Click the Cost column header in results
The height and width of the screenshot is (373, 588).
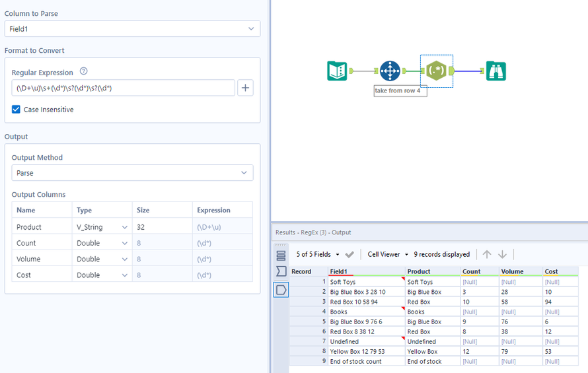point(561,271)
